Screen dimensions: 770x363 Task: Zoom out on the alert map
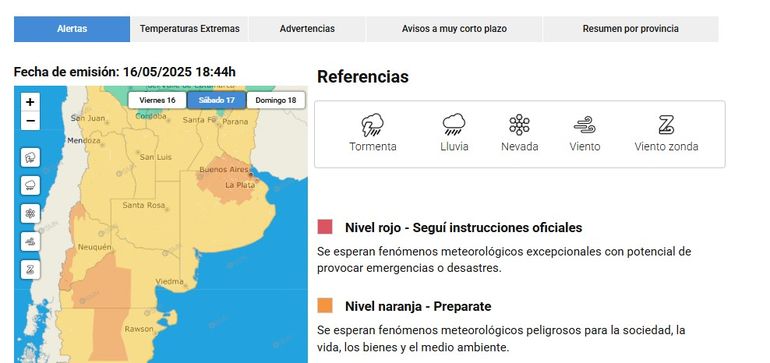click(x=30, y=121)
